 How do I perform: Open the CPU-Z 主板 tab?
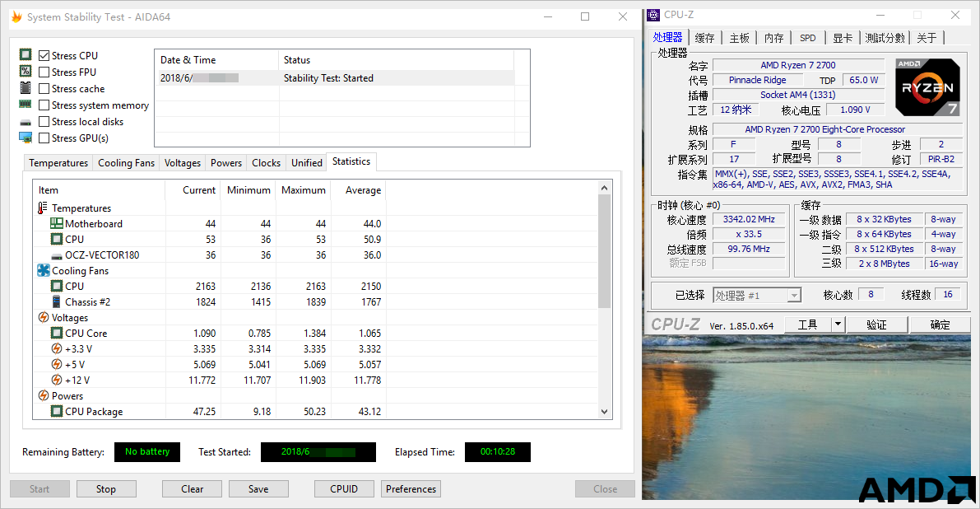(x=740, y=38)
